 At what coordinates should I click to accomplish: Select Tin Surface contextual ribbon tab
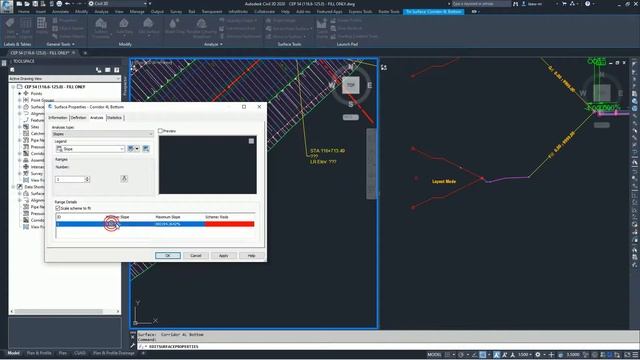pyautogui.click(x=433, y=11)
